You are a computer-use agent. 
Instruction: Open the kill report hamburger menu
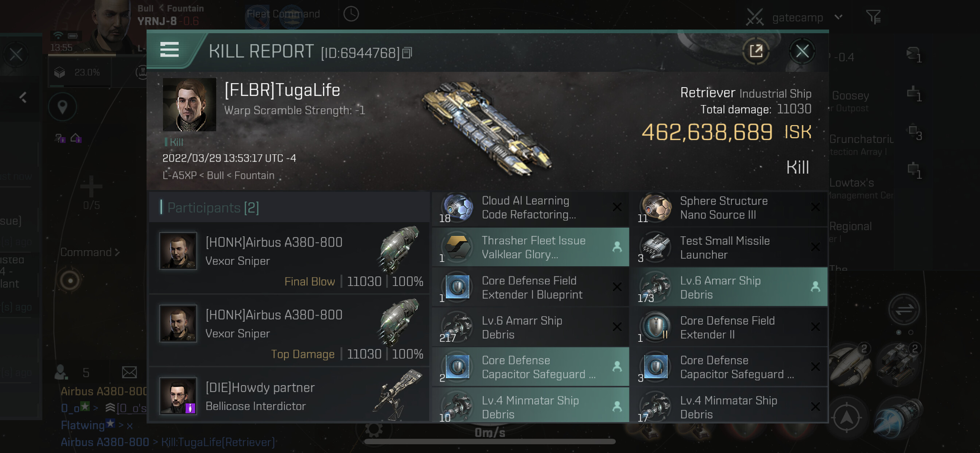point(169,50)
